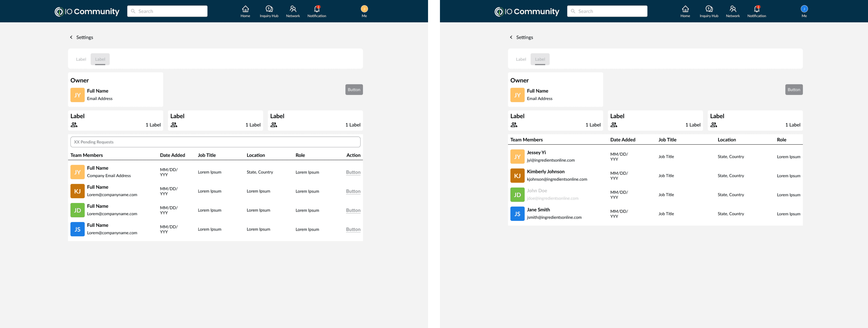Open the blue Me avatar in right navbar
868x328 pixels.
(804, 9)
